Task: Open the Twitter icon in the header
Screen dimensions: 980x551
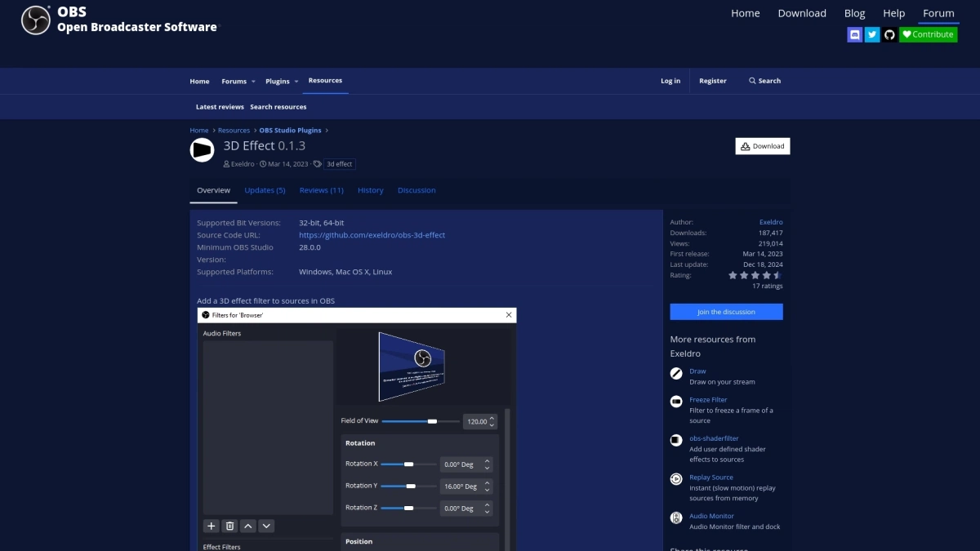Action: tap(872, 33)
